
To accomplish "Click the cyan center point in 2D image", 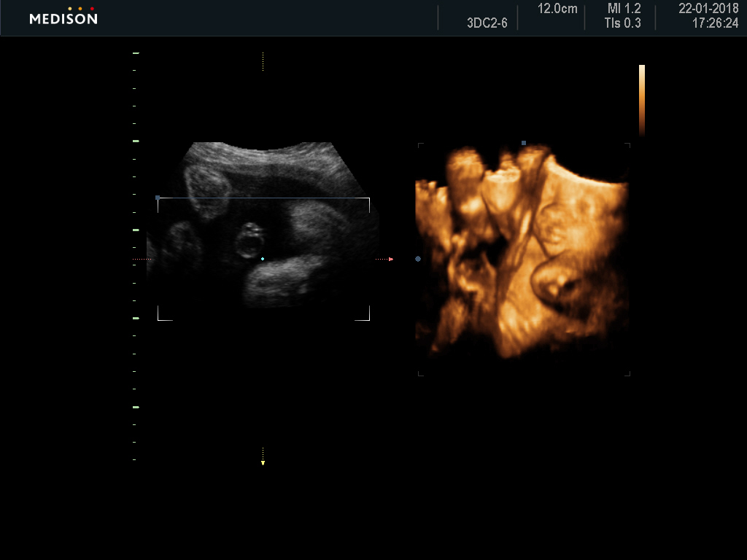I will click(x=263, y=258).
